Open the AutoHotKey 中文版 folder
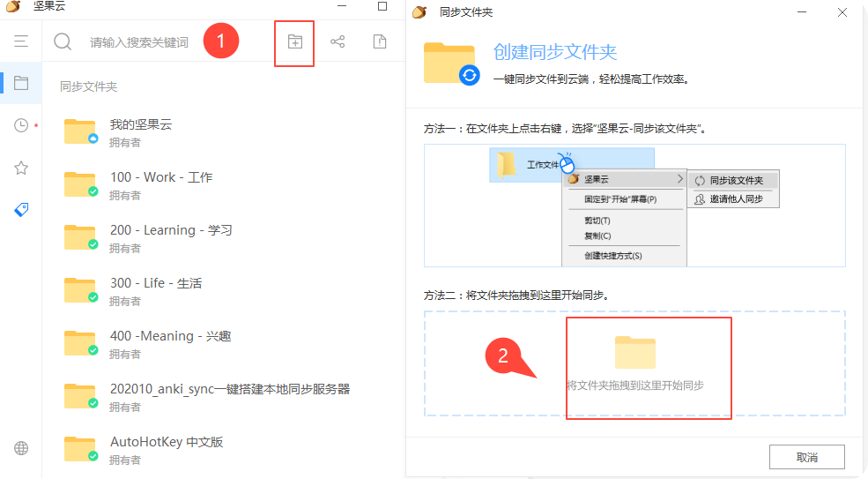868x479 pixels. click(224, 450)
